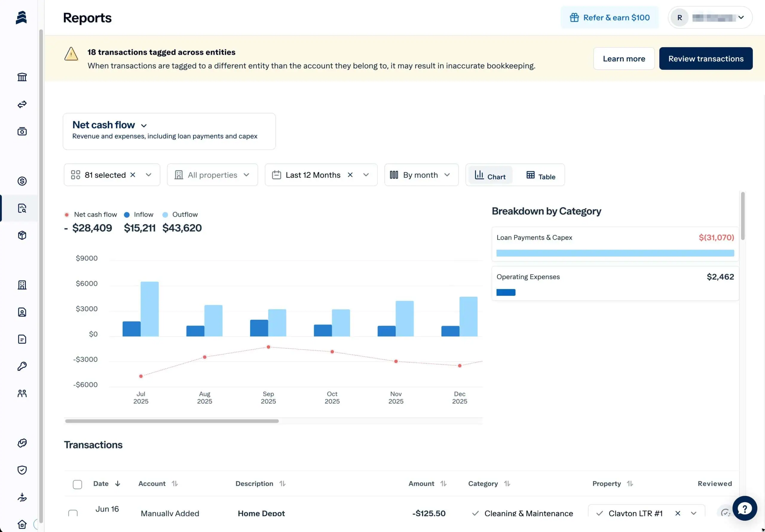Open the Operating Expenses category card
The width and height of the screenshot is (765, 532).
(615, 284)
